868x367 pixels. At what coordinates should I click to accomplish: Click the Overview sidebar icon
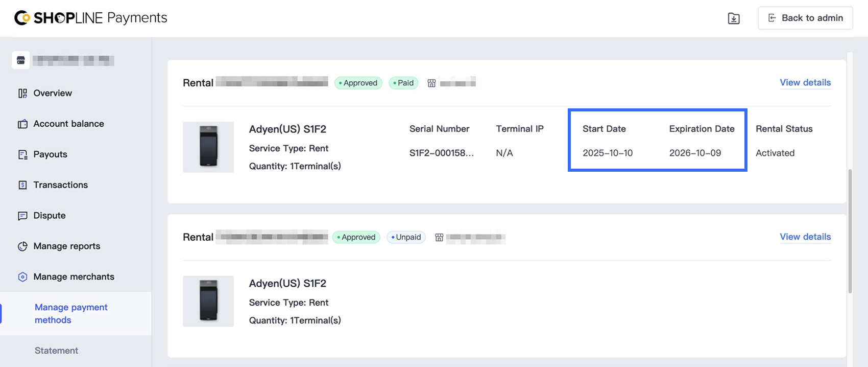pos(22,93)
